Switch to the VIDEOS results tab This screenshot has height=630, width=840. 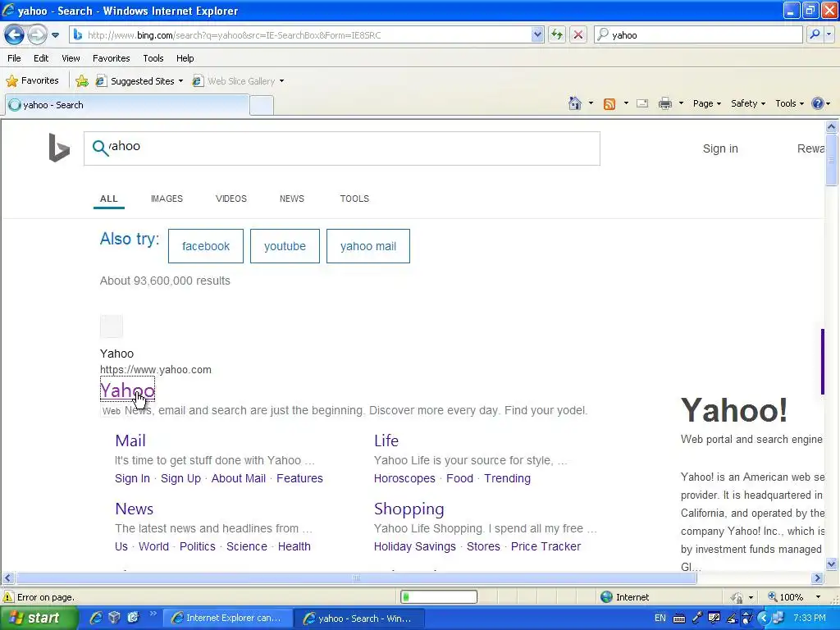click(x=231, y=199)
